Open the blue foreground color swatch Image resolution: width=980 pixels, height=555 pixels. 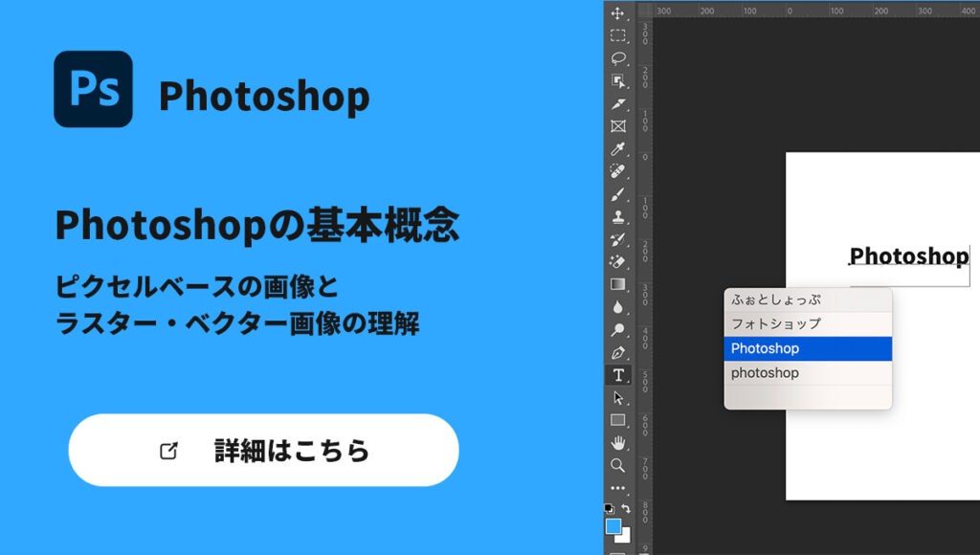(x=612, y=526)
